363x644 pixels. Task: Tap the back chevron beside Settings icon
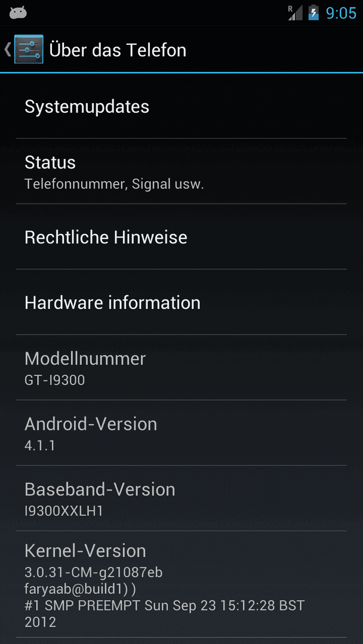(7, 49)
